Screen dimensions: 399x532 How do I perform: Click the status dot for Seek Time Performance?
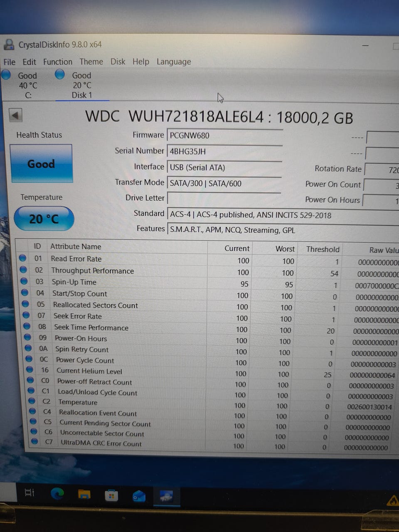tap(27, 326)
